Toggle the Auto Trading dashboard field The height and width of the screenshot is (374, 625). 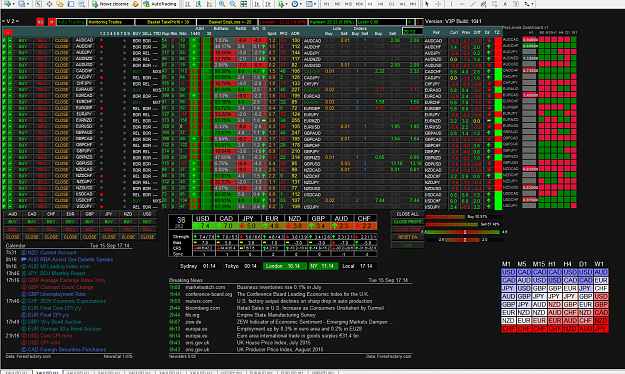click(71, 22)
